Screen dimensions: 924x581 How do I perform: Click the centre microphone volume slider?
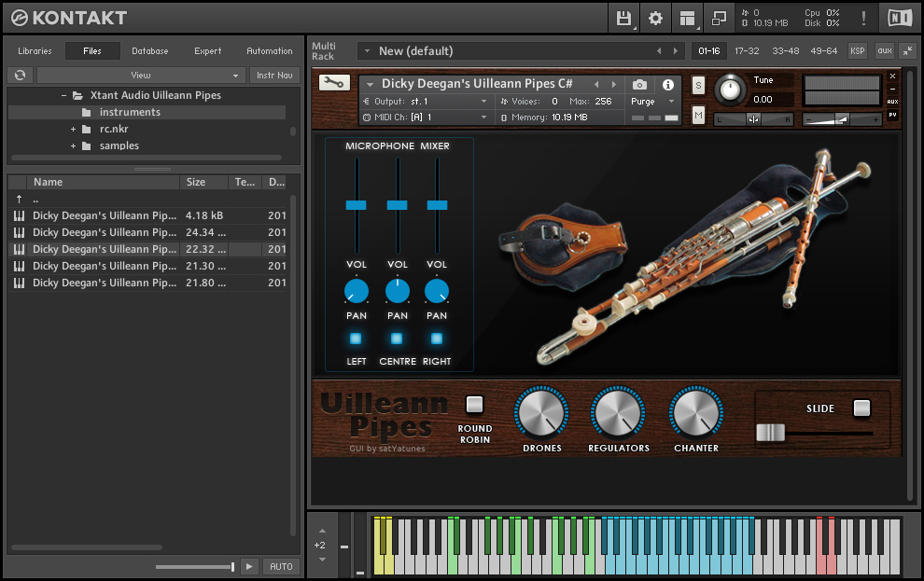coord(397,204)
